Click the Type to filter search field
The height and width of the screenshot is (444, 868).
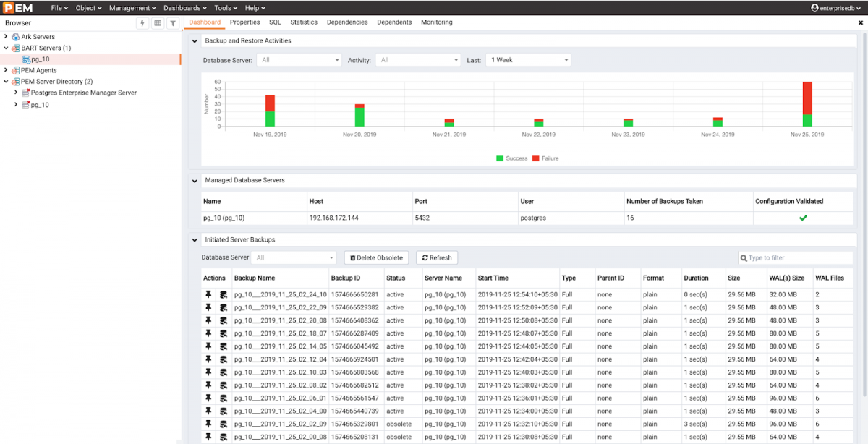tap(797, 257)
